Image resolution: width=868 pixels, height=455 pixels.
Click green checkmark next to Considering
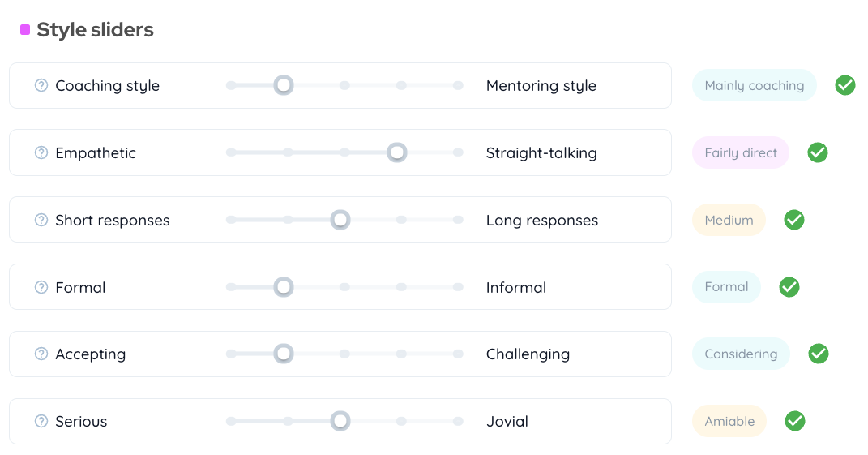coord(819,354)
